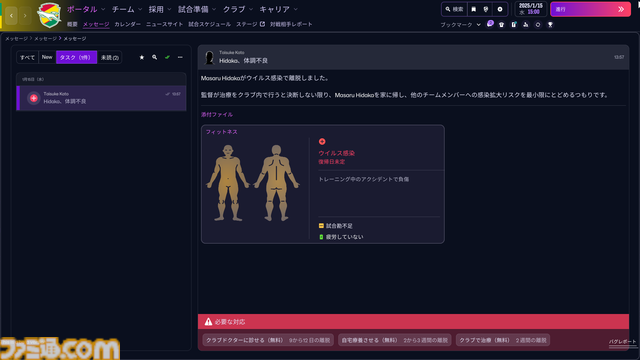Open the 検索 search box

454,9
